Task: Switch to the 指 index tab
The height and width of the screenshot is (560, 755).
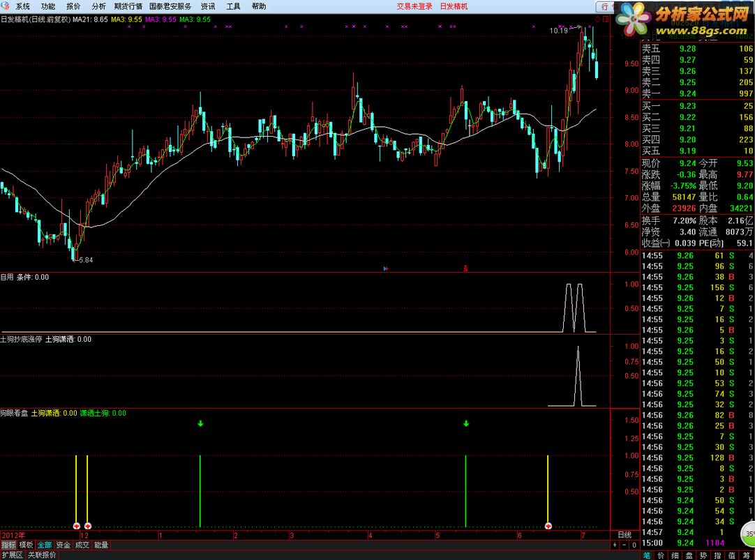Action: (x=717, y=555)
